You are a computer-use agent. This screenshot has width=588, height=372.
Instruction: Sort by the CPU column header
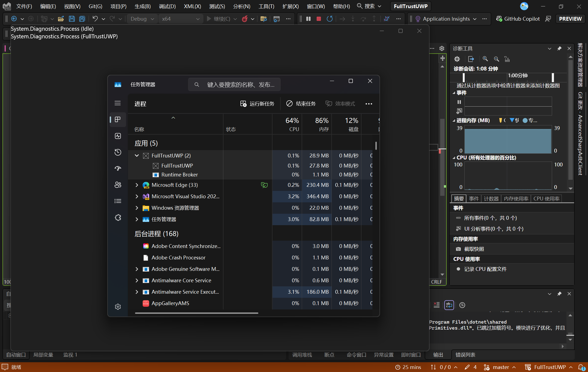(287, 124)
